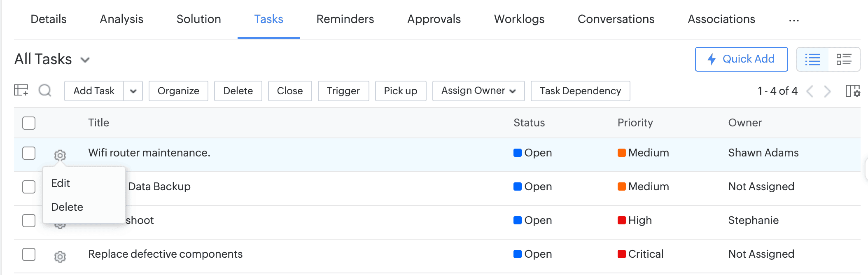The width and height of the screenshot is (868, 275).
Task: Click gear icon for Wifi router maintenance
Action: [60, 155]
